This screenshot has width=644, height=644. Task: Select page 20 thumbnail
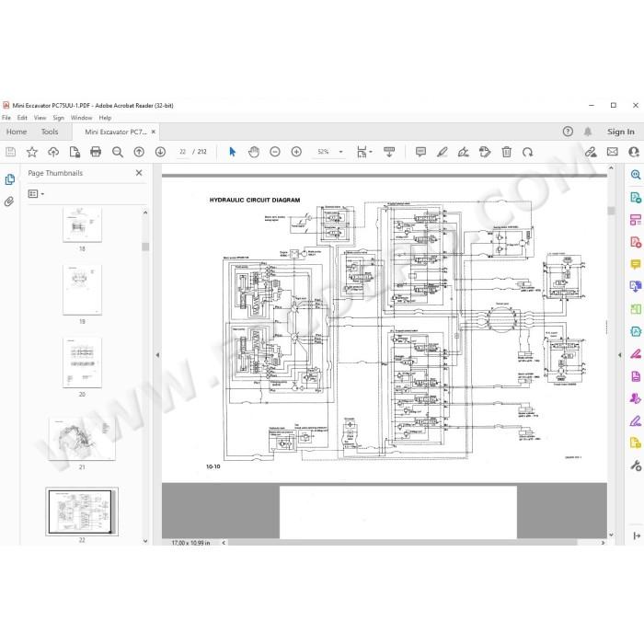click(x=82, y=362)
